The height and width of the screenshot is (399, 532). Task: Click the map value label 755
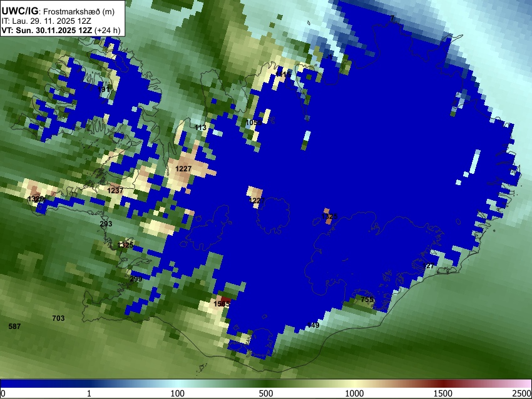point(367,300)
